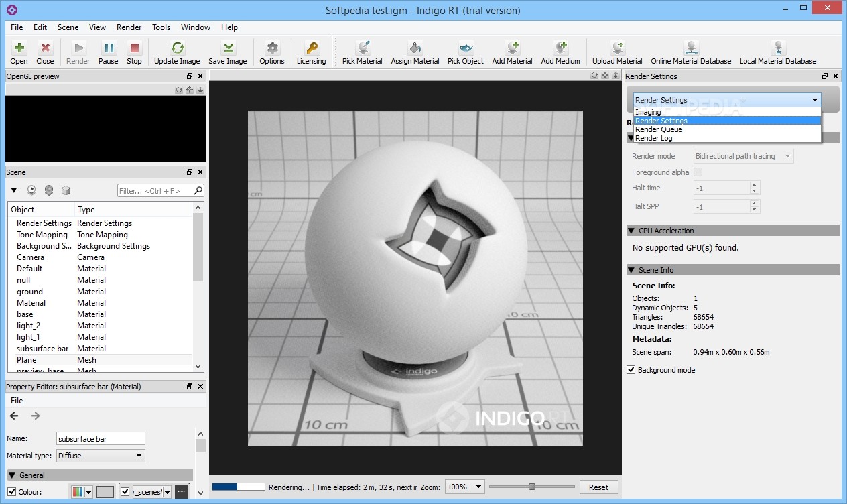847x504 pixels.
Task: Click the Type column header
Action: pos(133,210)
